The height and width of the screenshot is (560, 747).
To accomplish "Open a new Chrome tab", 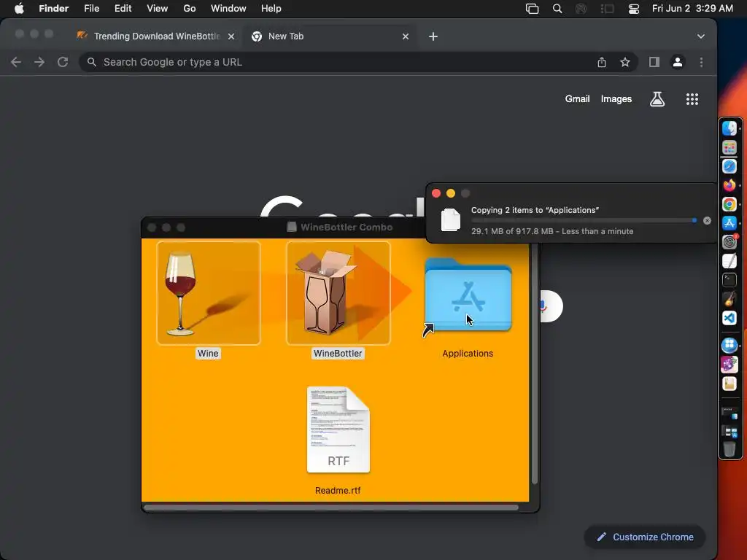I will (433, 36).
